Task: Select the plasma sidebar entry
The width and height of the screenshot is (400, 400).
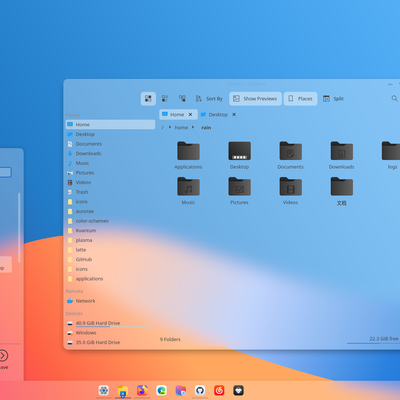Action: 110,240
